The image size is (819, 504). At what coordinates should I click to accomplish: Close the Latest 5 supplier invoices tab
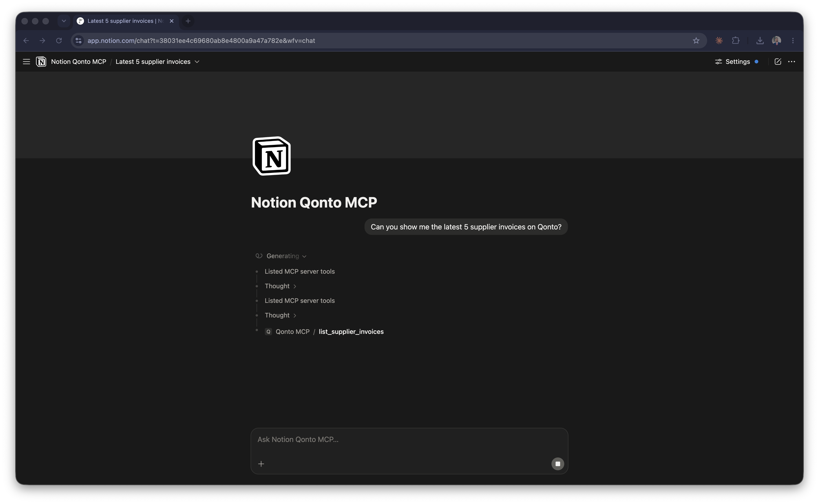tap(172, 21)
